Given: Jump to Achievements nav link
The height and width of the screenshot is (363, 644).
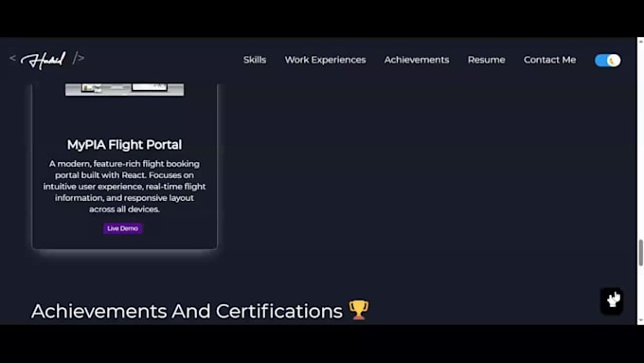Looking at the screenshot, I should click(417, 60).
